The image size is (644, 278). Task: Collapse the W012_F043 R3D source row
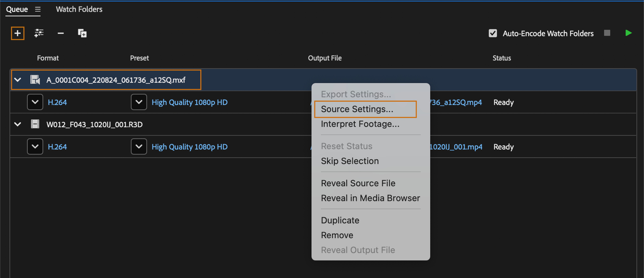tap(17, 124)
